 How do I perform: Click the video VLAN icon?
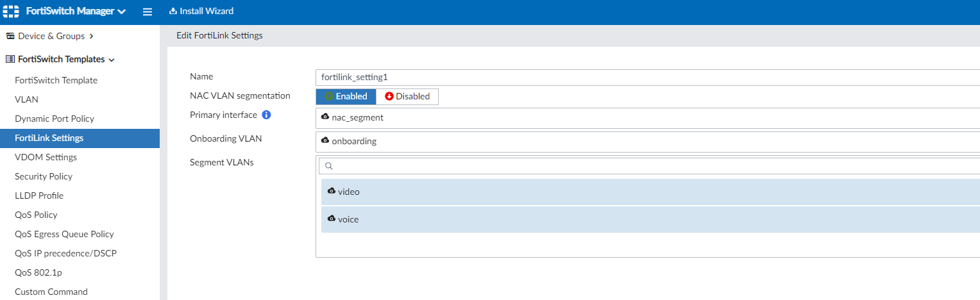pyautogui.click(x=332, y=191)
